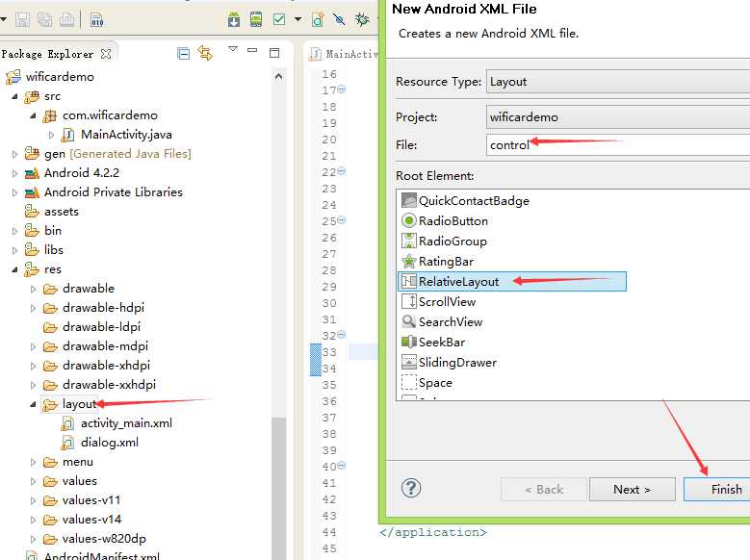Expand Android 4.2.2 library

14,173
